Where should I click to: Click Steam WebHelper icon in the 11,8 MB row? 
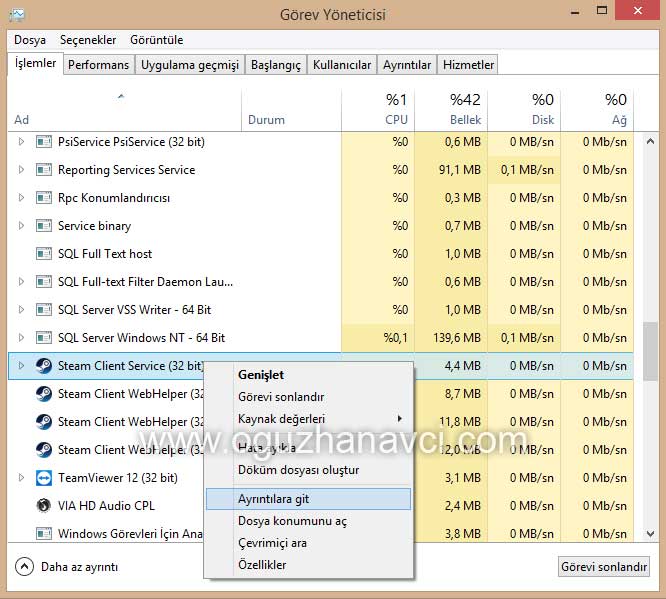[44, 422]
